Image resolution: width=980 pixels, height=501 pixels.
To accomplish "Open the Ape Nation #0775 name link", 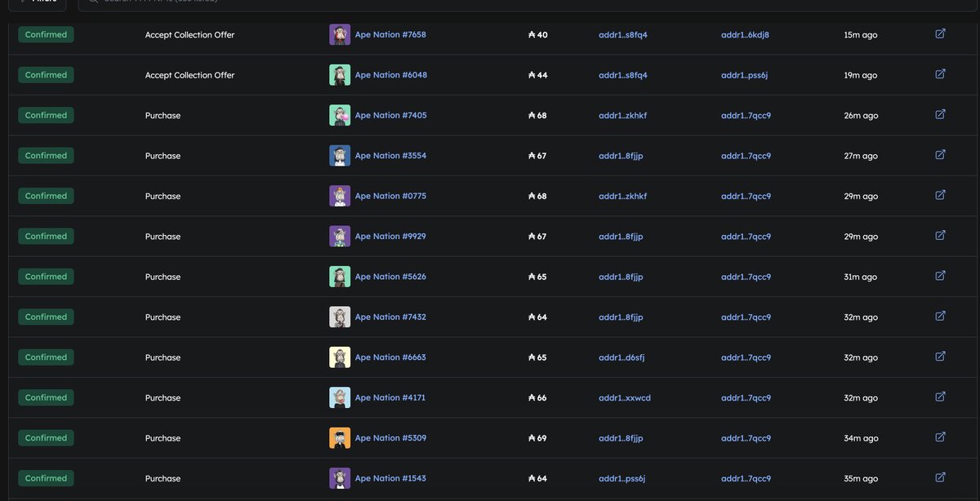I will (x=390, y=197).
